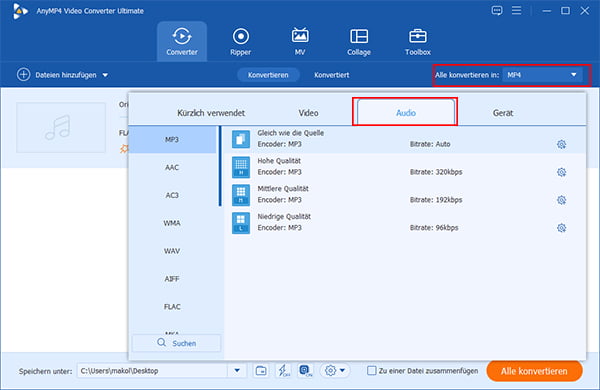The image size is (600, 390).
Task: Enable 'Zu einer Datei zusammenfügen' checkbox
Action: tap(371, 370)
